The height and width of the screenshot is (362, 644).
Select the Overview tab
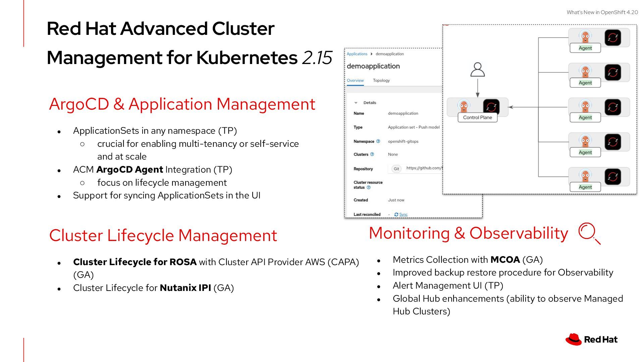(355, 80)
